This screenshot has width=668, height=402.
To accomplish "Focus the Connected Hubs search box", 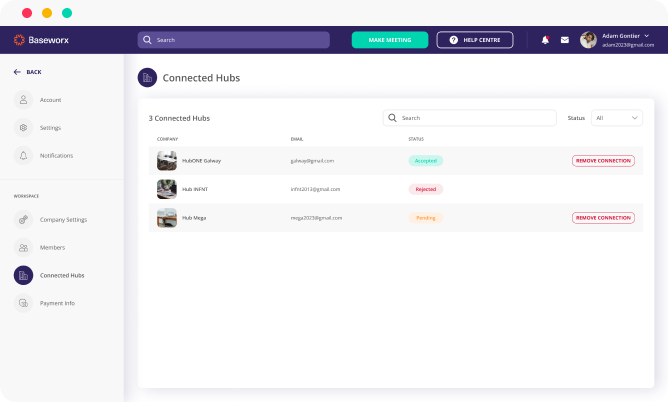I will tap(470, 118).
